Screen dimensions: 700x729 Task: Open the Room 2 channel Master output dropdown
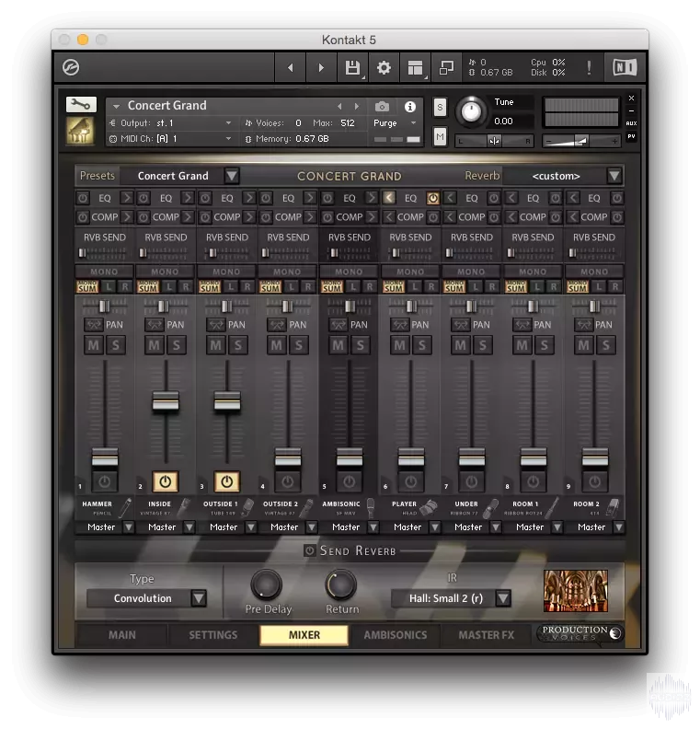pos(594,527)
